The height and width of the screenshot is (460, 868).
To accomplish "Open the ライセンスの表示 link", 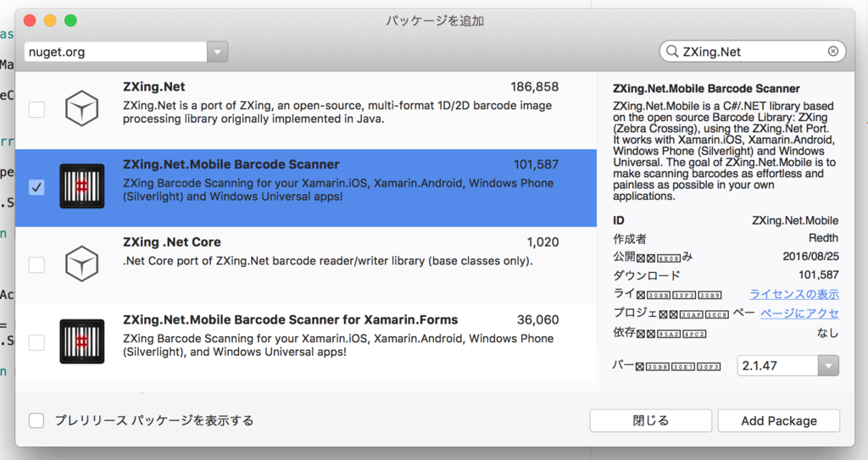I will (x=793, y=294).
